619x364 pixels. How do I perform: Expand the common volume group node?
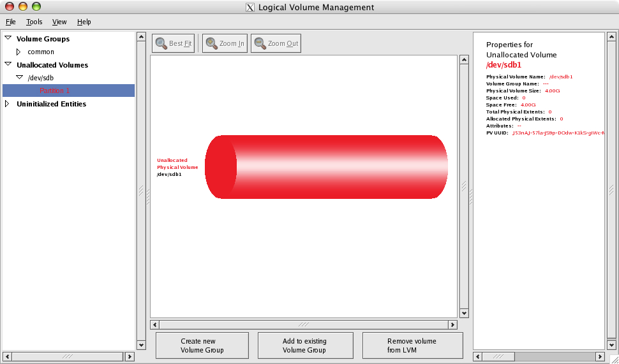19,52
